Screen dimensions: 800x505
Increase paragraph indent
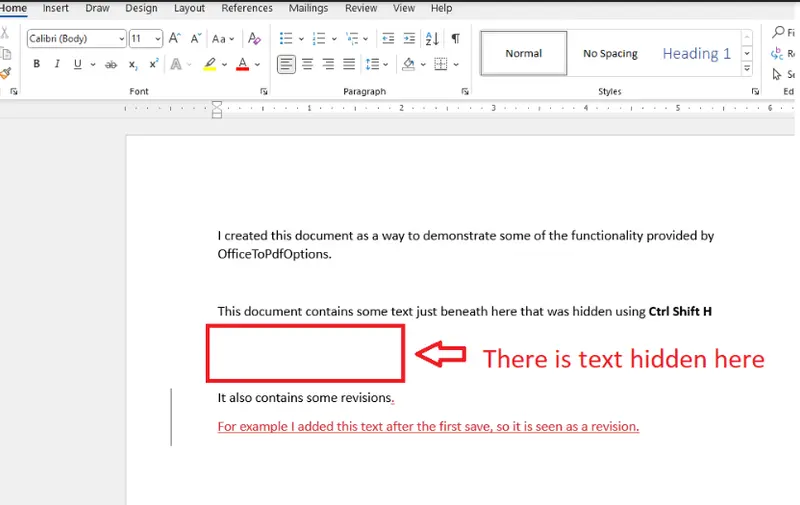[x=409, y=39]
